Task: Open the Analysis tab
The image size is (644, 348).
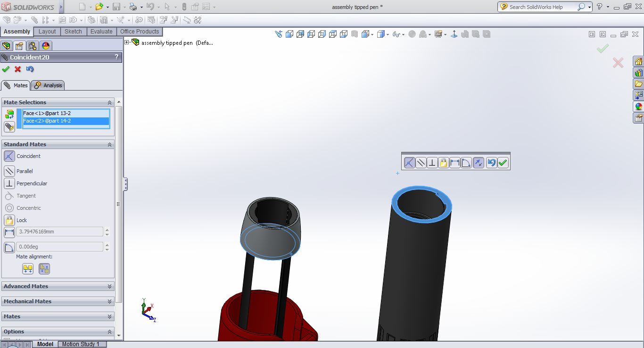Action: [x=48, y=85]
